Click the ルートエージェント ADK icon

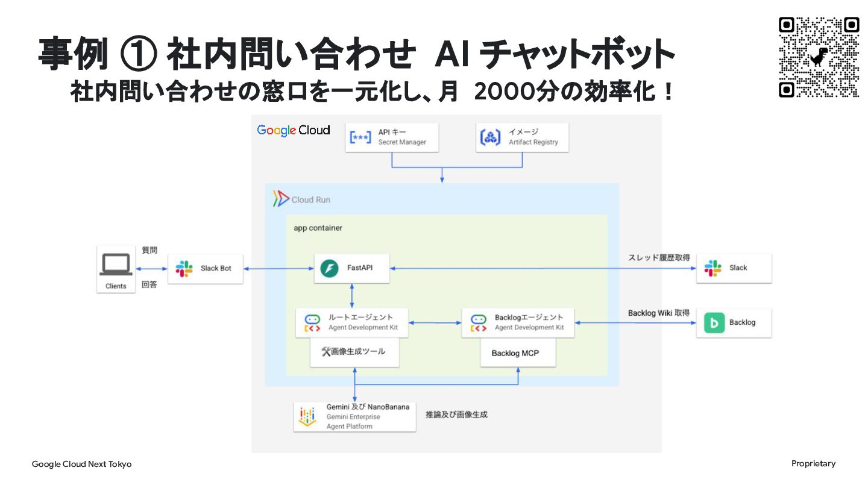click(x=311, y=322)
